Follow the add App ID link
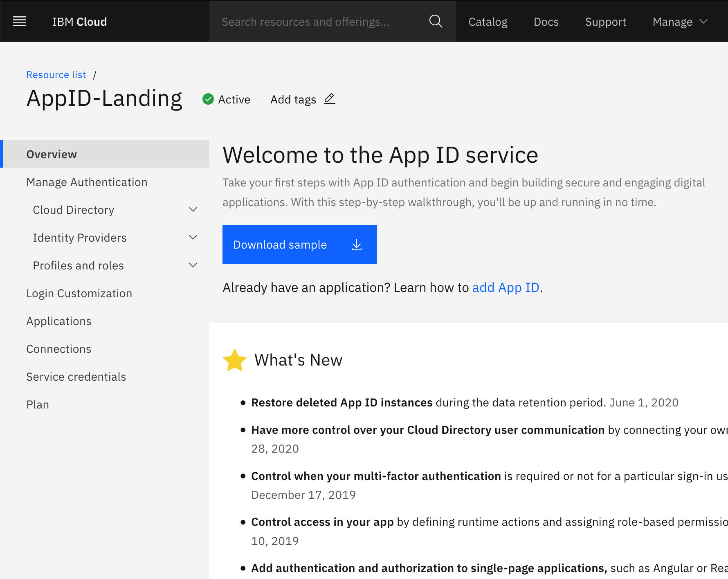This screenshot has height=579, width=728. tap(506, 287)
